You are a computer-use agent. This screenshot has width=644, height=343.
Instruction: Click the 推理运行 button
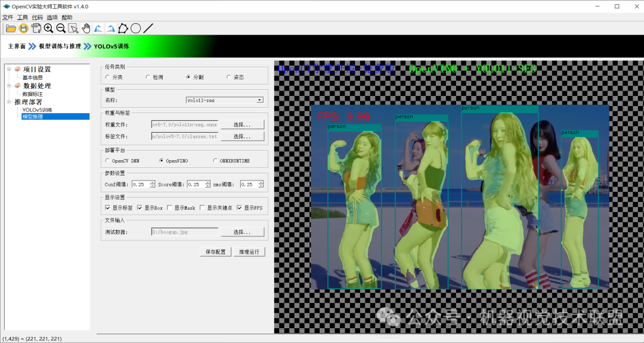click(249, 251)
